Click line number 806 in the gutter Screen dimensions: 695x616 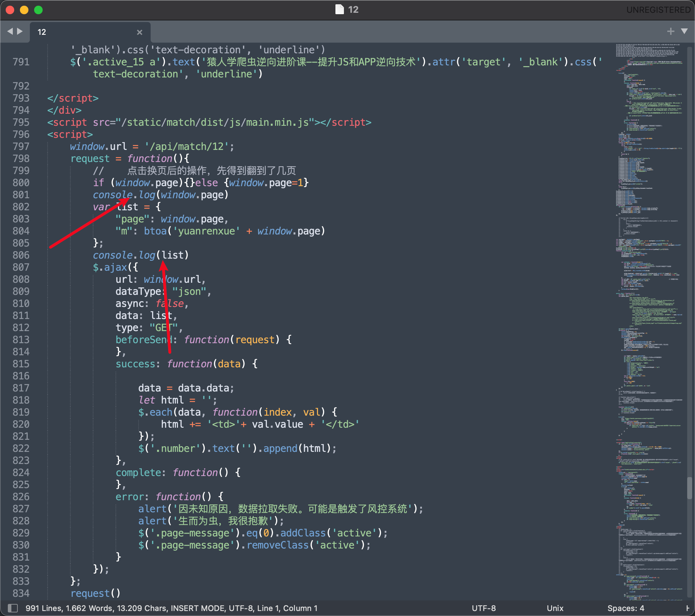(x=21, y=255)
